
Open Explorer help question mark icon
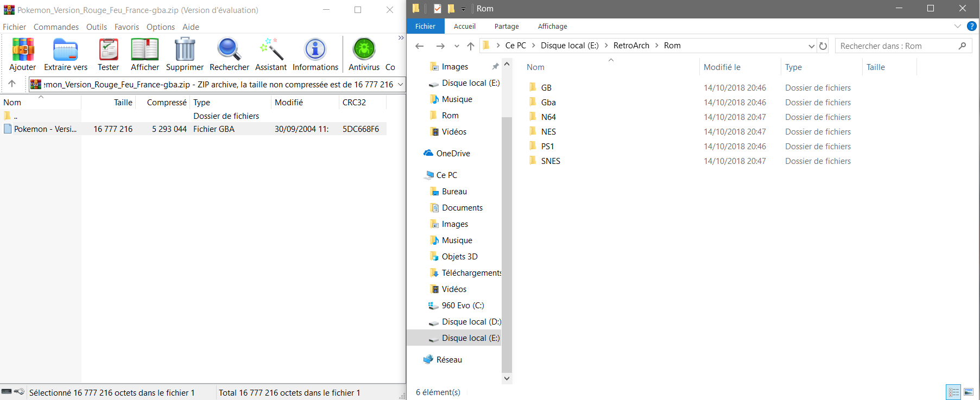972,26
